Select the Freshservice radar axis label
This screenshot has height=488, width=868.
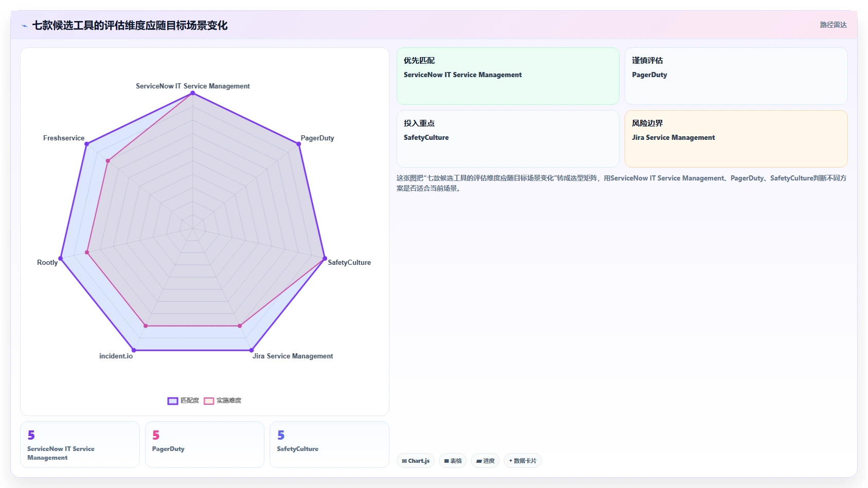[64, 138]
